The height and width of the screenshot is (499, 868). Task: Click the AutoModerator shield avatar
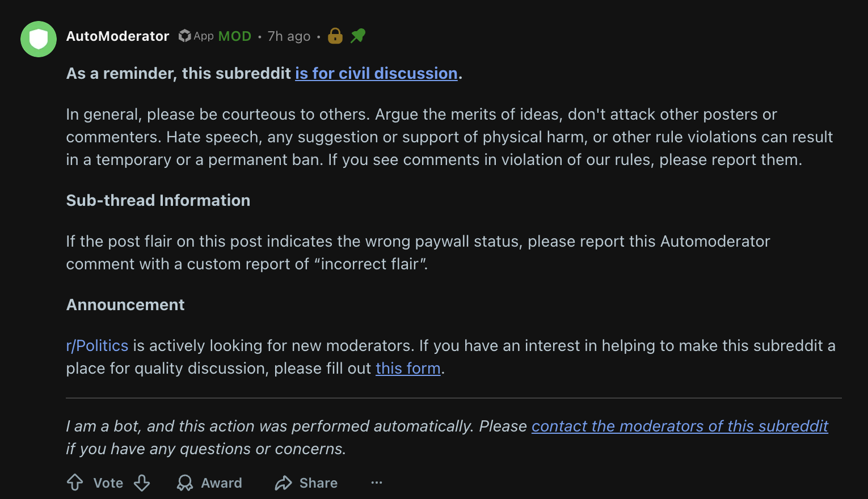[39, 39]
